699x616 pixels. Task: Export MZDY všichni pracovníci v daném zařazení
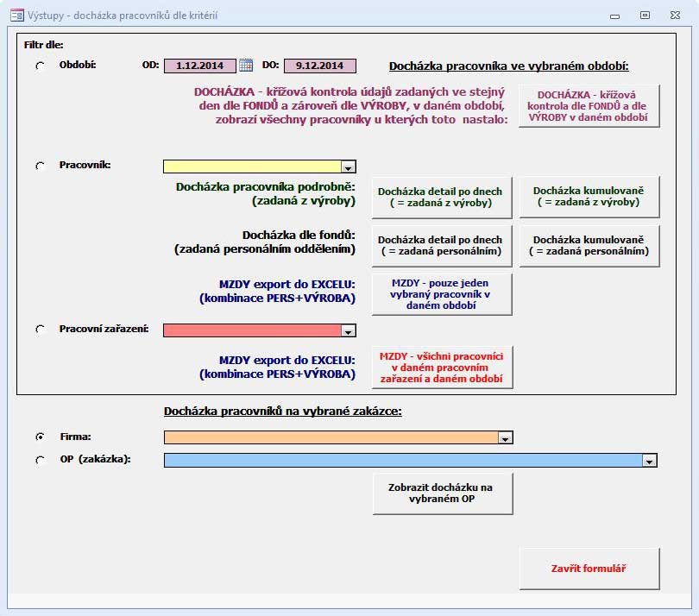click(442, 368)
